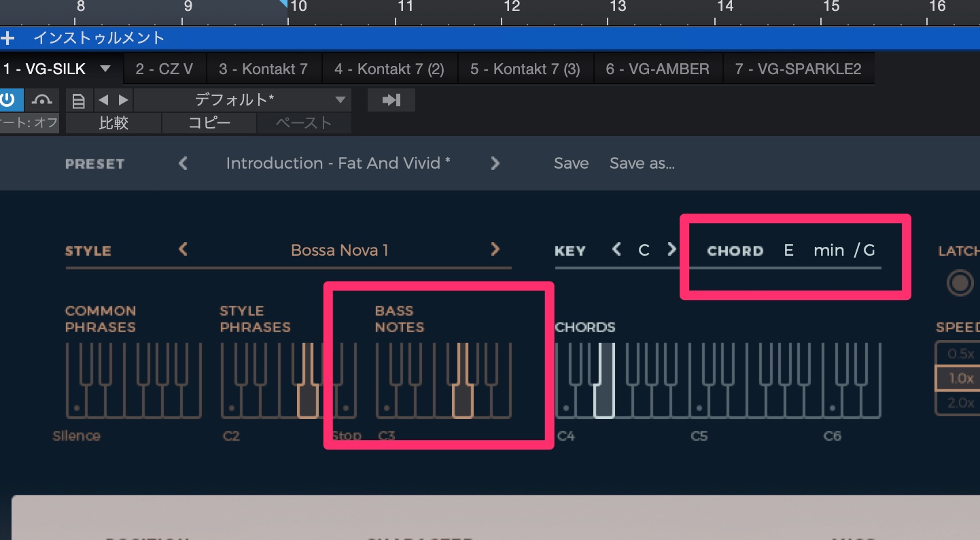980x540 pixels.
Task: Switch to the 2 - CZ V tab
Action: pyautogui.click(x=164, y=69)
